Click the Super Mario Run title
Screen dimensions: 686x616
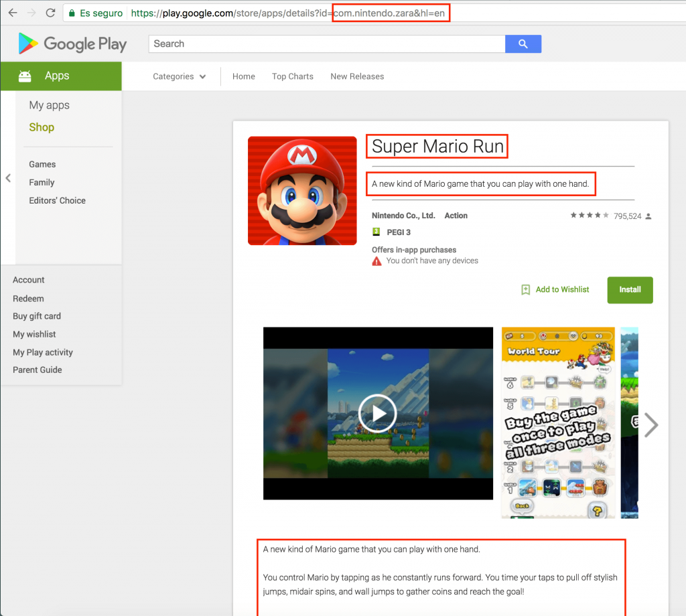[437, 146]
